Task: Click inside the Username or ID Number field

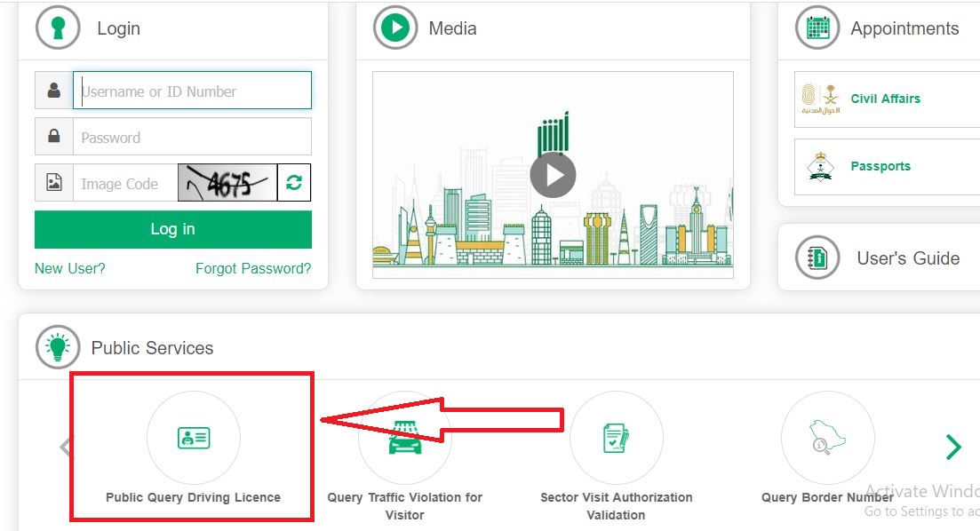Action: tap(192, 90)
